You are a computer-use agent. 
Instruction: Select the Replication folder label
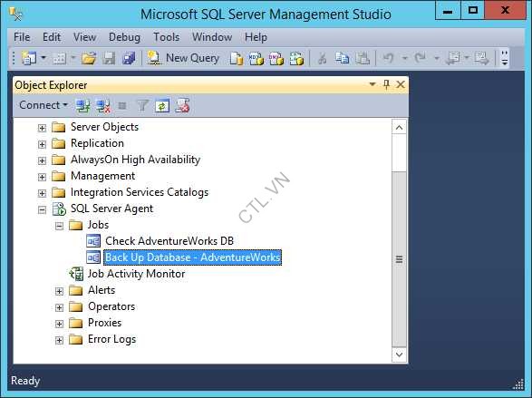[97, 143]
